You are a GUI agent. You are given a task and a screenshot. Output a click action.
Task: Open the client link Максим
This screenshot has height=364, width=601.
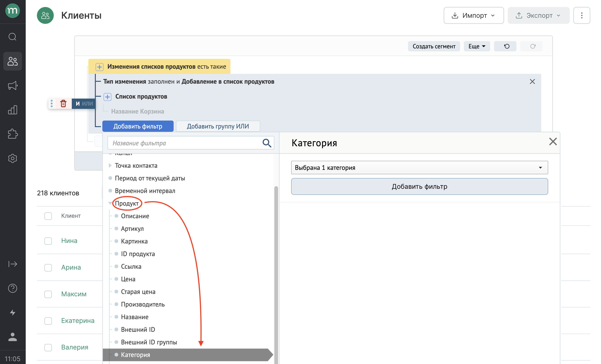tap(74, 294)
